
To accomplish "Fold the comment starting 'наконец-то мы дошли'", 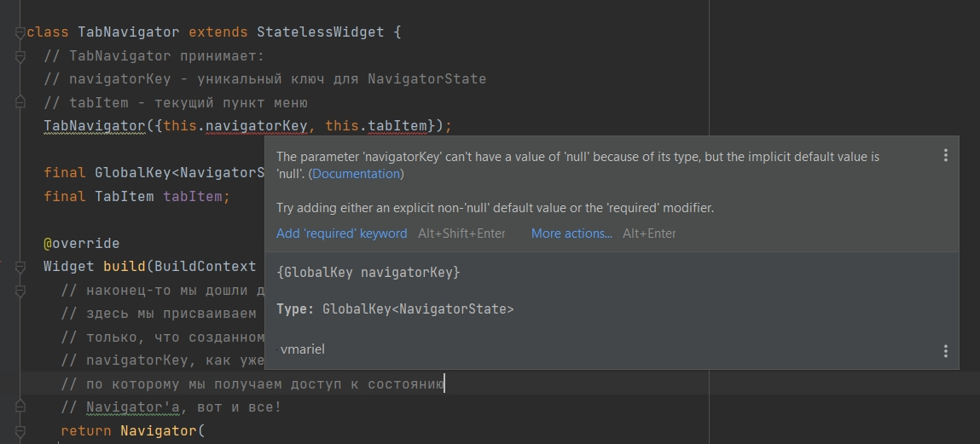I will point(20,291).
